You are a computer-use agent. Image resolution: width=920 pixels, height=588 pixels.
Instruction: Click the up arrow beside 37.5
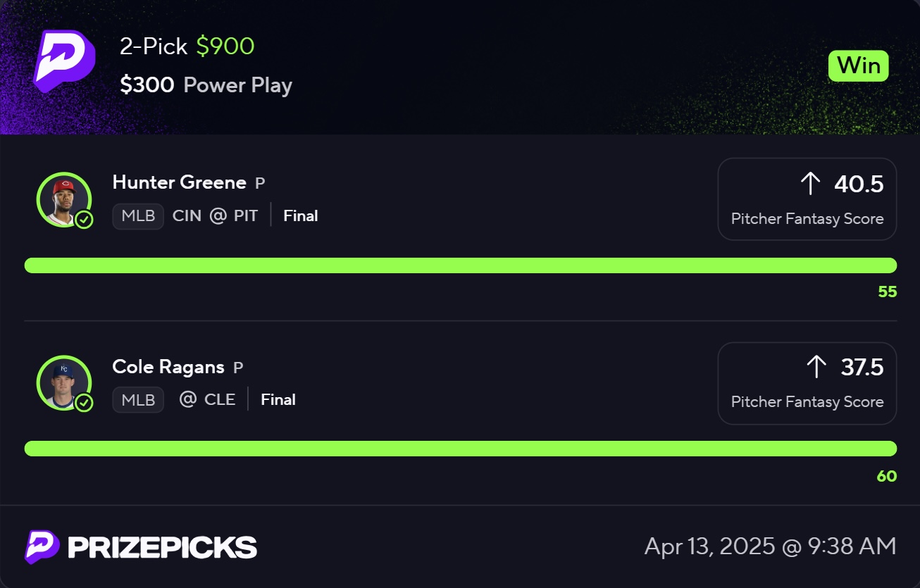[x=816, y=367]
